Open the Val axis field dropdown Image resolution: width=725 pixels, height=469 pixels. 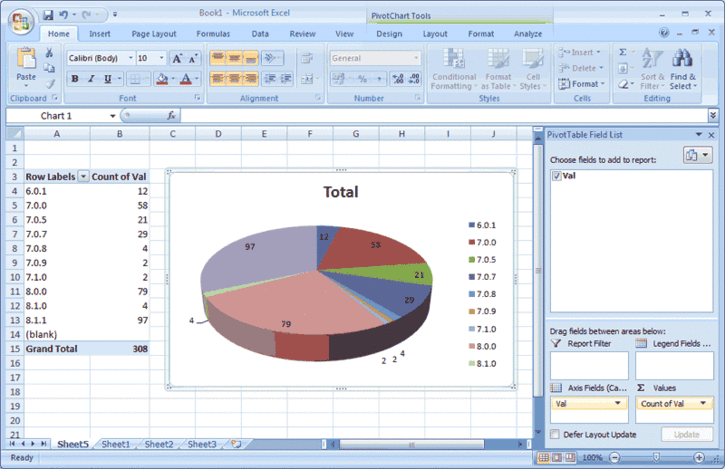pyautogui.click(x=622, y=404)
